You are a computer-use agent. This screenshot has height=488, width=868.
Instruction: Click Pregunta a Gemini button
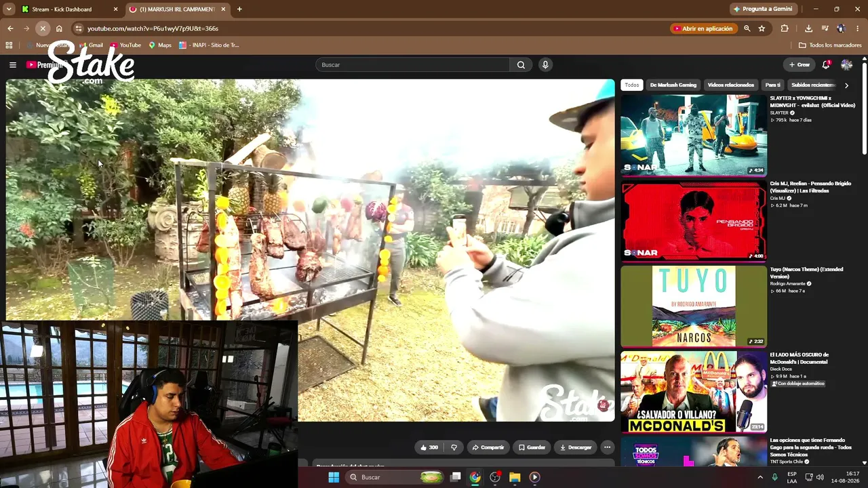pyautogui.click(x=763, y=9)
